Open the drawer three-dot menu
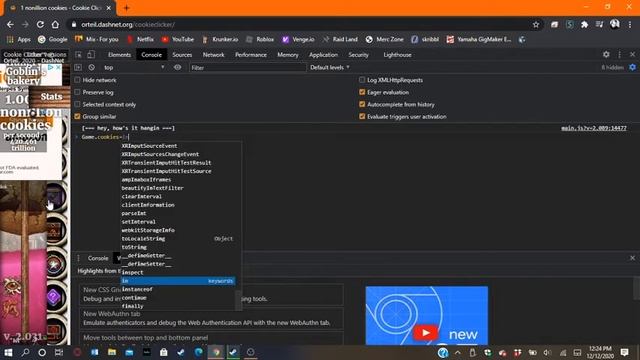Viewport: 640px width, 360px height. 78,258
